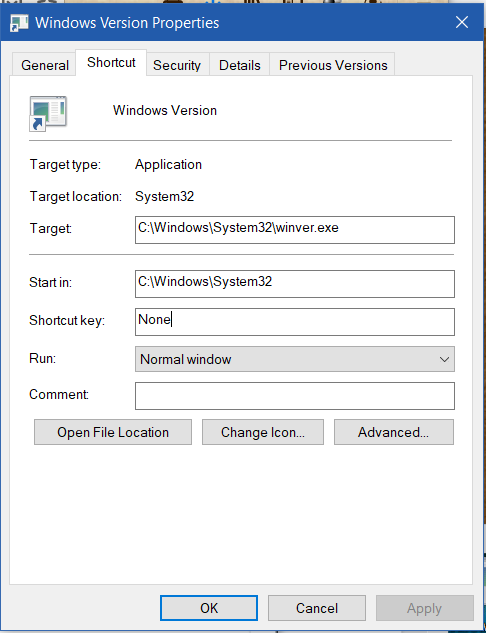Viewport: 486px width, 633px height.
Task: Close the Windows Version Properties dialog
Action: pos(462,22)
